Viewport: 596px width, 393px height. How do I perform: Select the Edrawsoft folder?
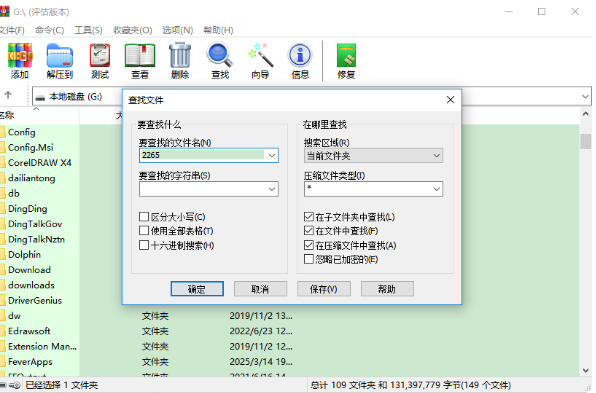point(29,331)
